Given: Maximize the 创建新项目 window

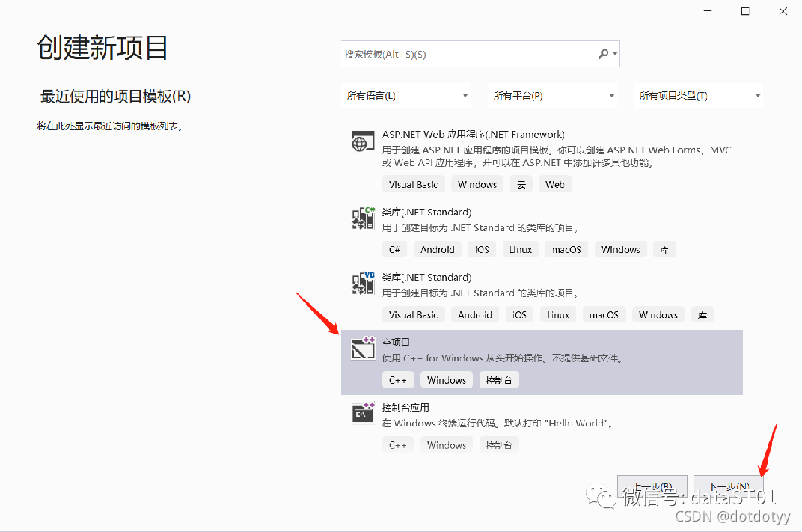Looking at the screenshot, I should click(745, 10).
